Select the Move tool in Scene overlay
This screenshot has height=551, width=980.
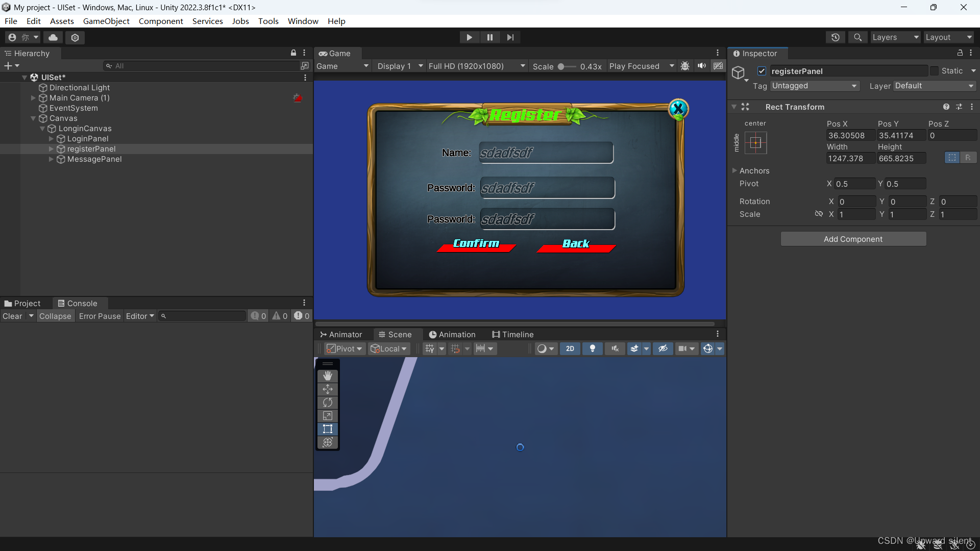327,389
